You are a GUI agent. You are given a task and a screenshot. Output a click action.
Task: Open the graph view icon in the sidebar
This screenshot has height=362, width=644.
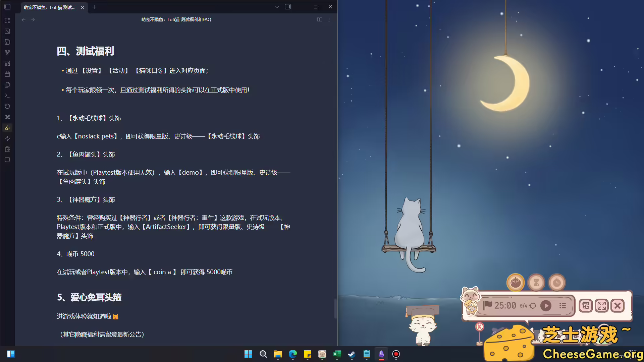tap(7, 53)
